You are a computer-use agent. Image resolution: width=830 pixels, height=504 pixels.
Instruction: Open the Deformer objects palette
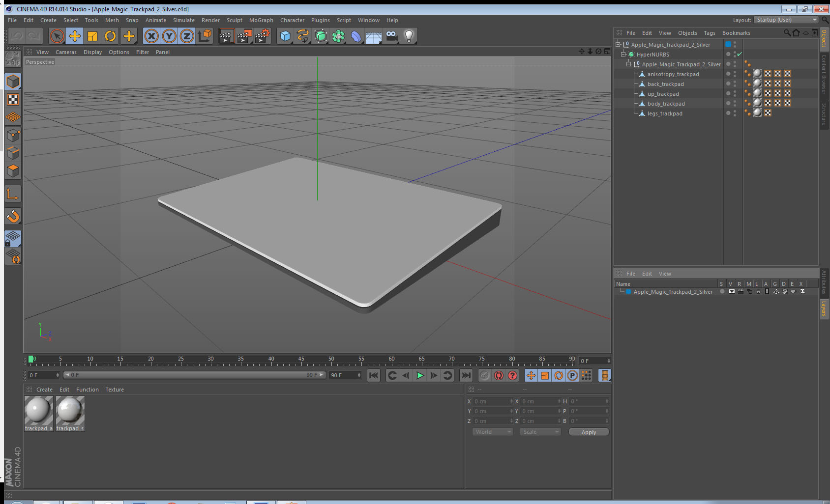click(x=356, y=36)
